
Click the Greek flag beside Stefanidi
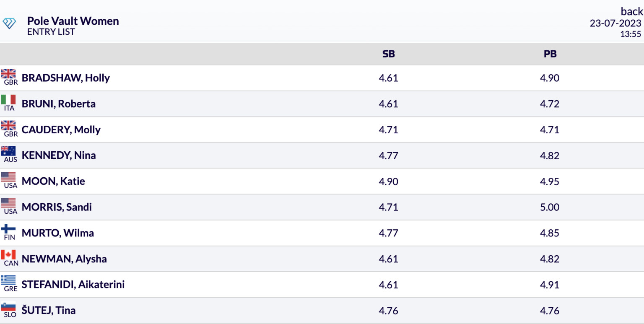8,280
